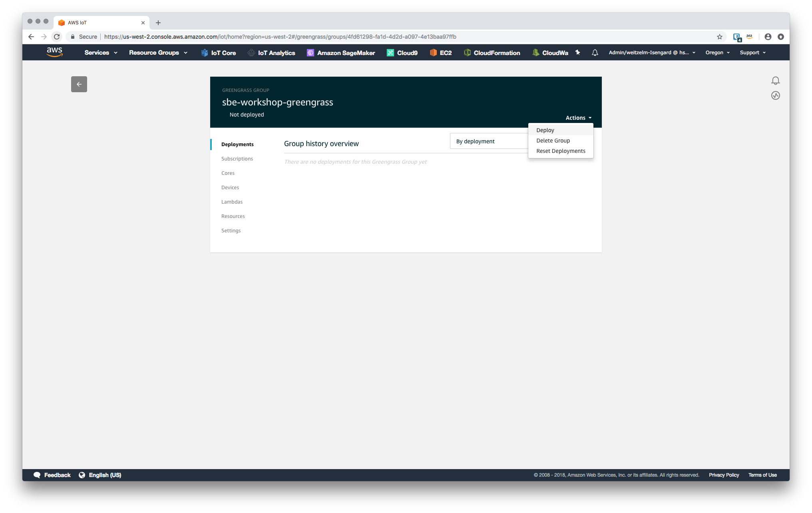Select the Deployments sidebar tab

237,145
